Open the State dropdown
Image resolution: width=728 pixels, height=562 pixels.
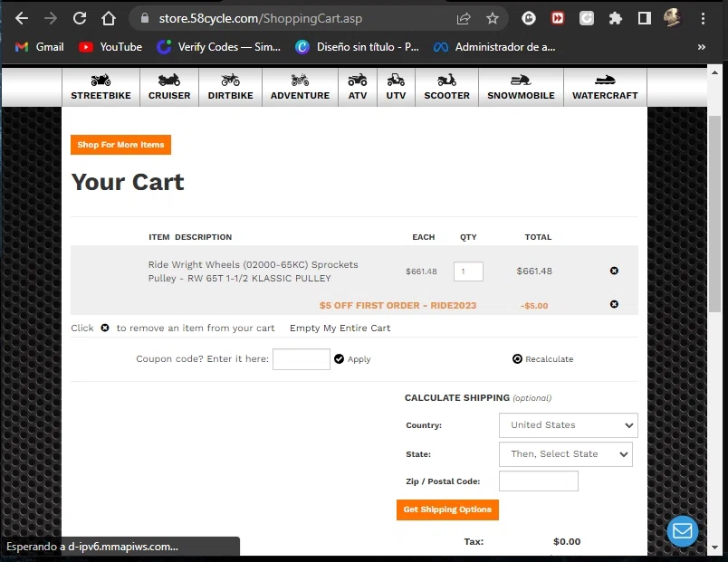(x=566, y=454)
